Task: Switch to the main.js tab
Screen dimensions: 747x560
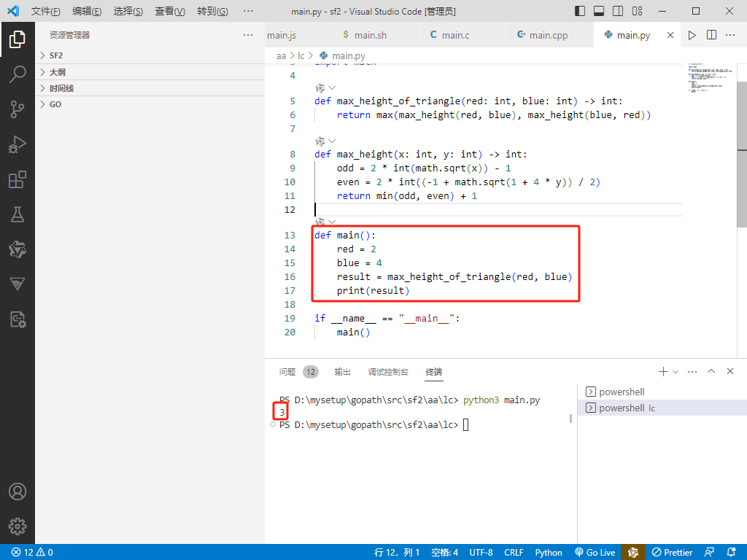Action: [298, 35]
